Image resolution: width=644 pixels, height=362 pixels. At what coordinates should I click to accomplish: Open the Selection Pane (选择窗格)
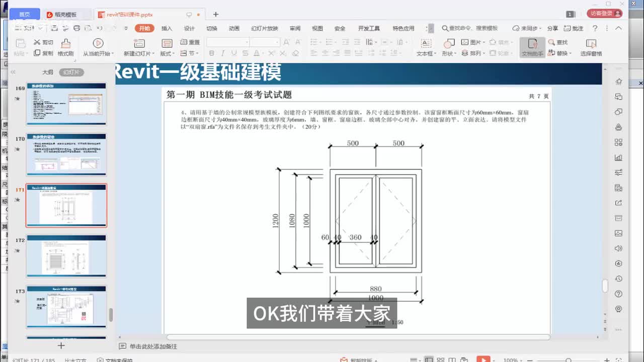click(591, 47)
